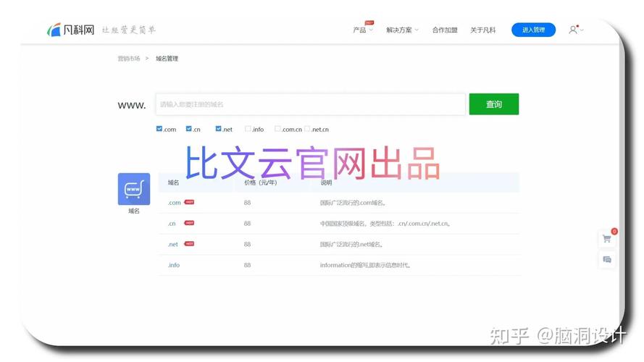Click the HOT badge next to .net
The width and height of the screenshot is (644, 362).
pos(189,244)
